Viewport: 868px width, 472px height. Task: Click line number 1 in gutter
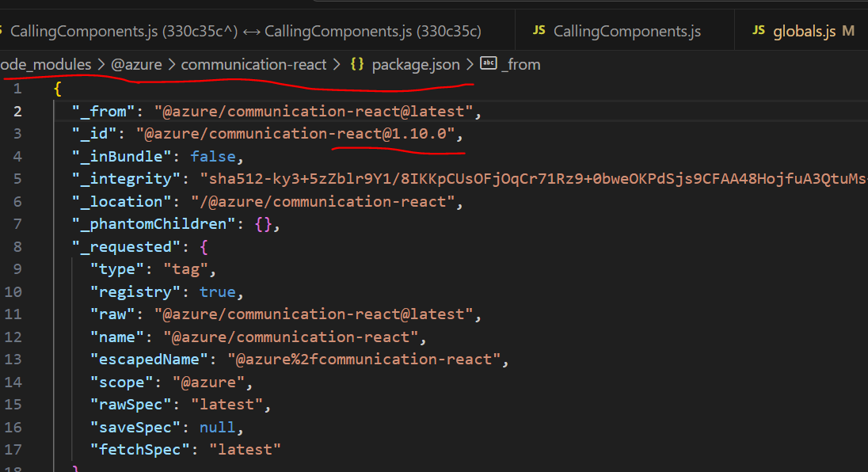point(17,89)
